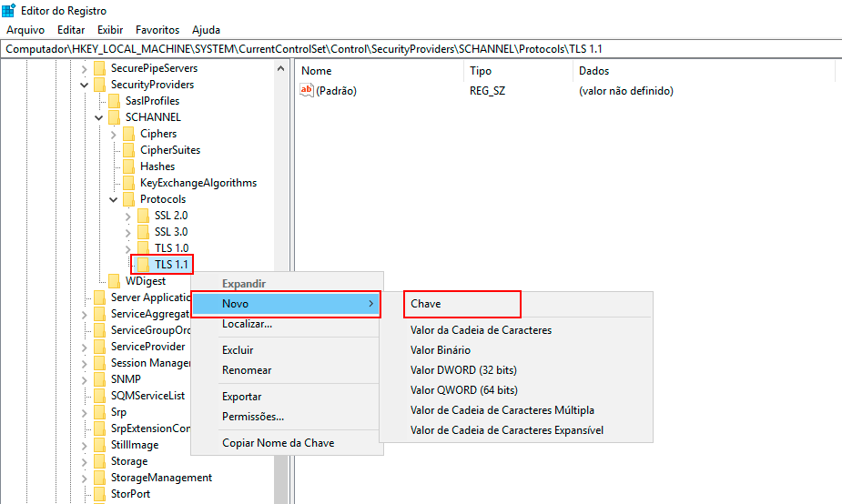Click the CipherSuites folder icon
Viewport: 842px width, 504px height.
tap(128, 150)
